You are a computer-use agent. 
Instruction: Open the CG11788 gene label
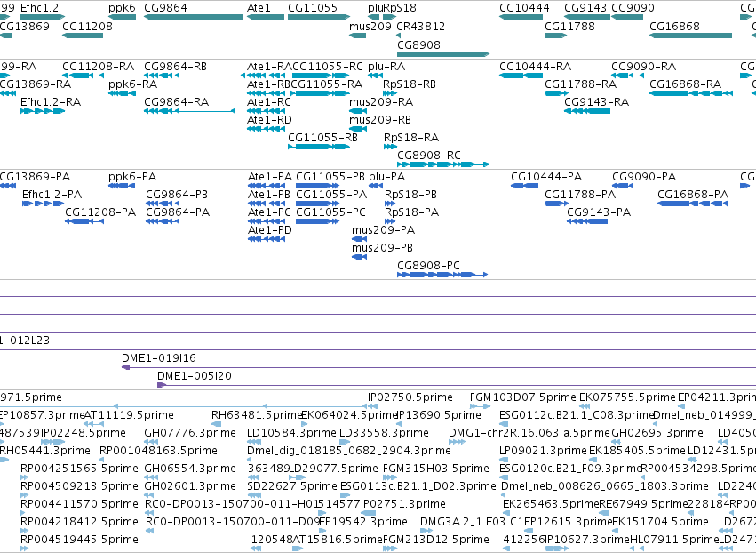coord(570,26)
